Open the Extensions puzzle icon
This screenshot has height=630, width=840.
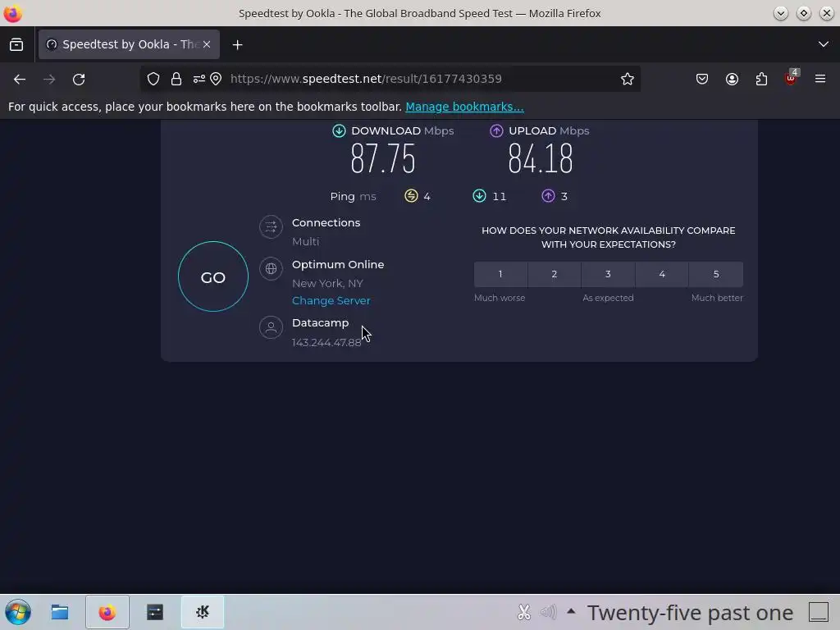coord(761,80)
